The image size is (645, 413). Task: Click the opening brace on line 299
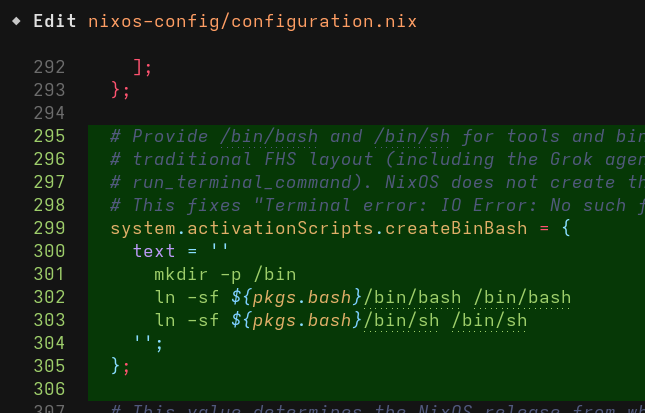pyautogui.click(x=566, y=228)
